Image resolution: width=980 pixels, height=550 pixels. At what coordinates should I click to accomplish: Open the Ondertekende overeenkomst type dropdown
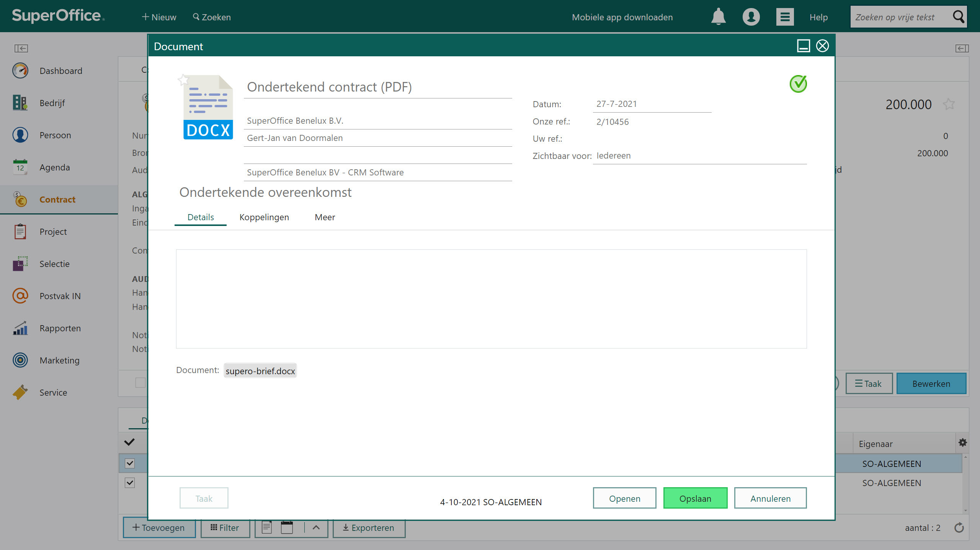point(265,192)
